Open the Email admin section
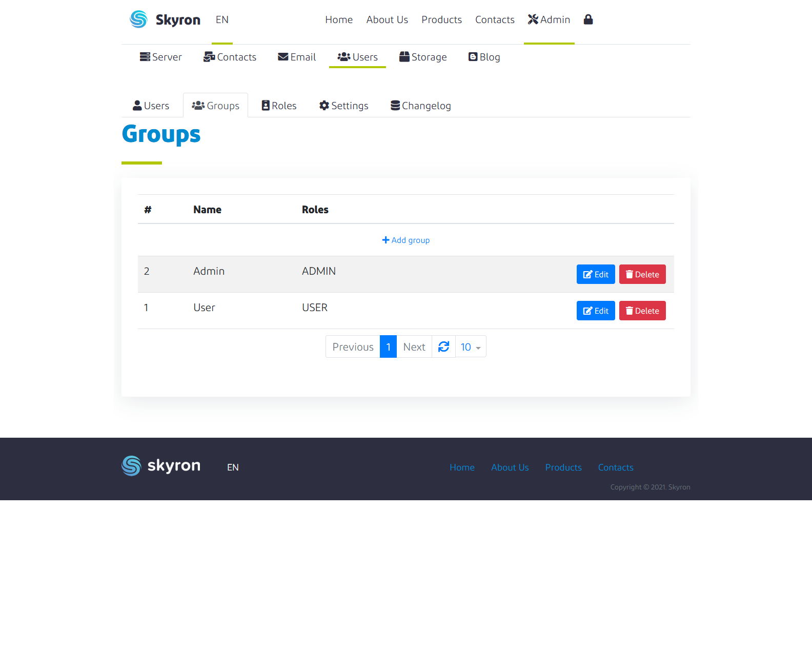Image resolution: width=812 pixels, height=654 pixels. 297,57
